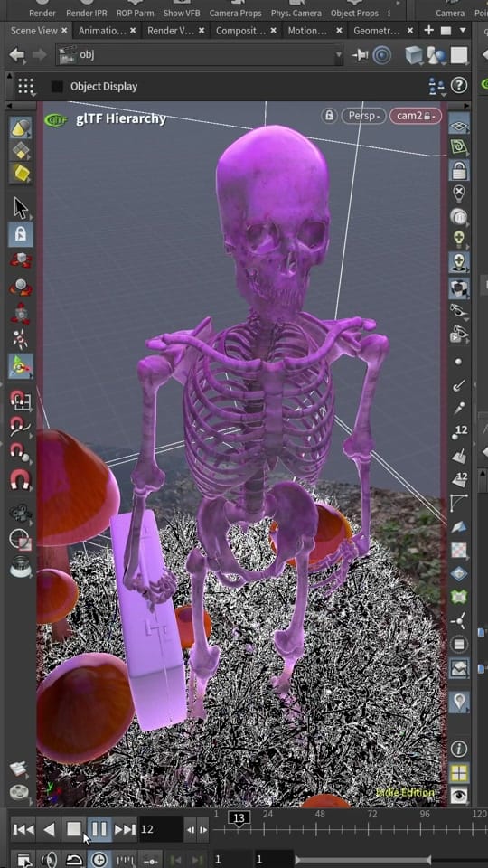
Task: Click the info icon on right toolbar
Action: click(459, 749)
